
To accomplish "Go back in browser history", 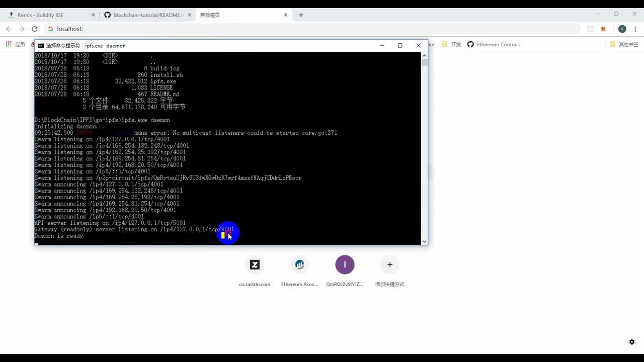I will 9,29.
